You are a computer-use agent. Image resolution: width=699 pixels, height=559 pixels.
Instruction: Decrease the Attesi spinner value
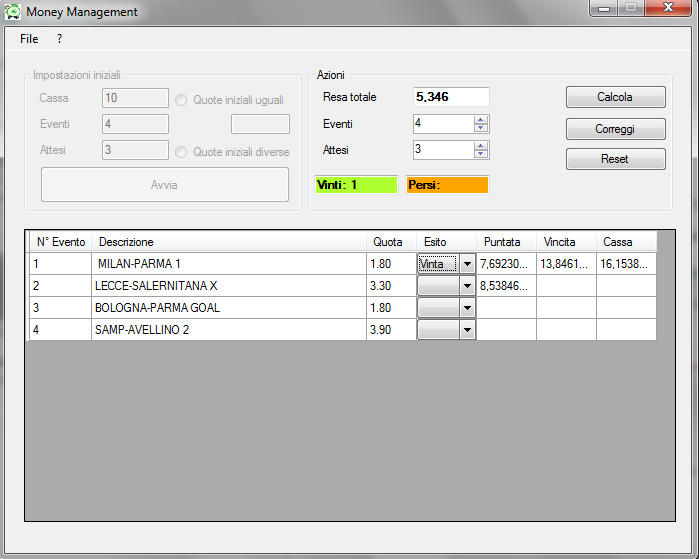click(x=481, y=154)
